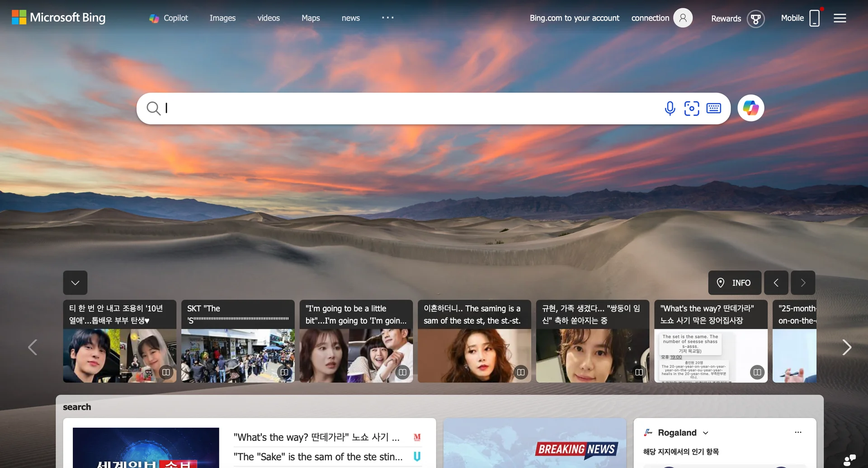This screenshot has width=868, height=468.
Task: Toggle the reader view on the SKT news card
Action: [x=284, y=372]
